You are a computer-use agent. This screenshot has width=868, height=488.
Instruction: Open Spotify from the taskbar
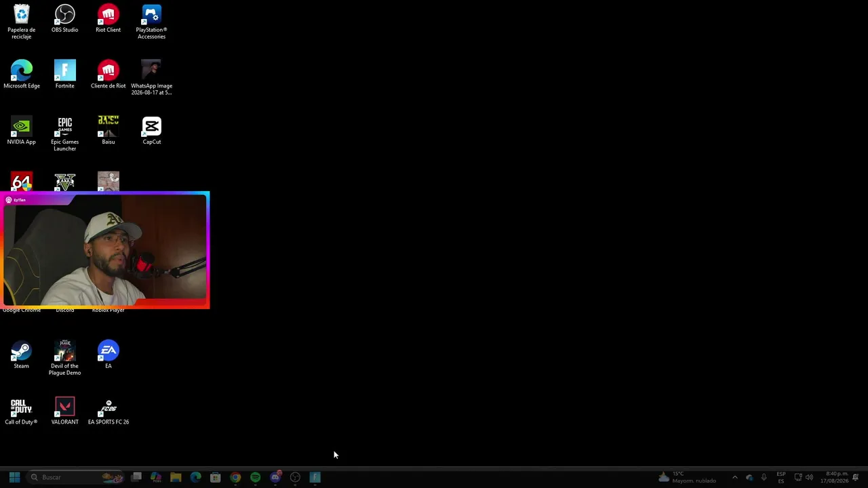pyautogui.click(x=255, y=477)
